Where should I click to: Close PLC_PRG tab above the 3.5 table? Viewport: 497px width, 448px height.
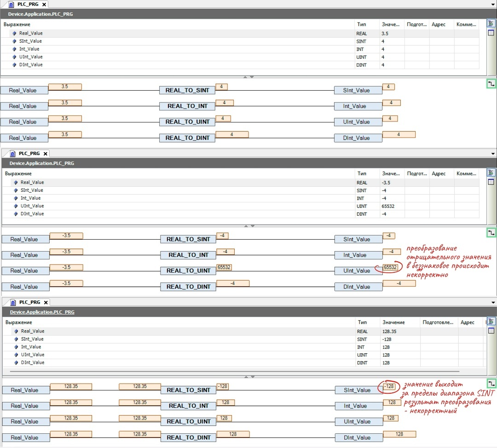[x=44, y=5]
